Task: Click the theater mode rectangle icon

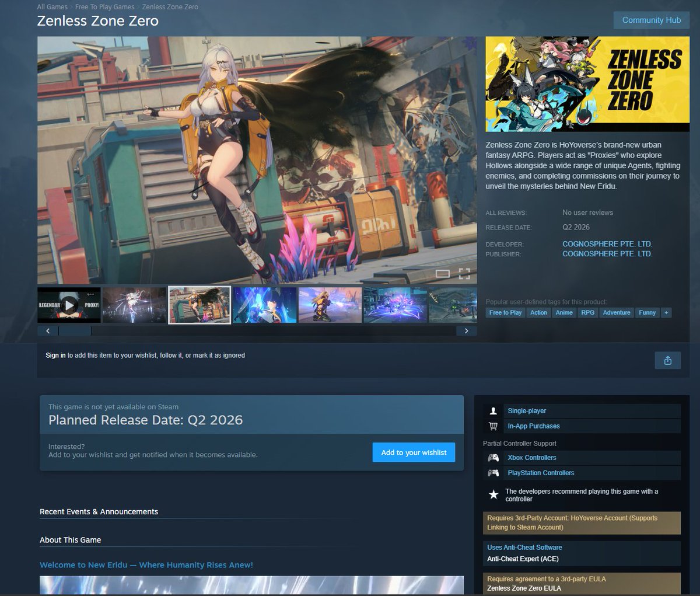Action: 443,274
